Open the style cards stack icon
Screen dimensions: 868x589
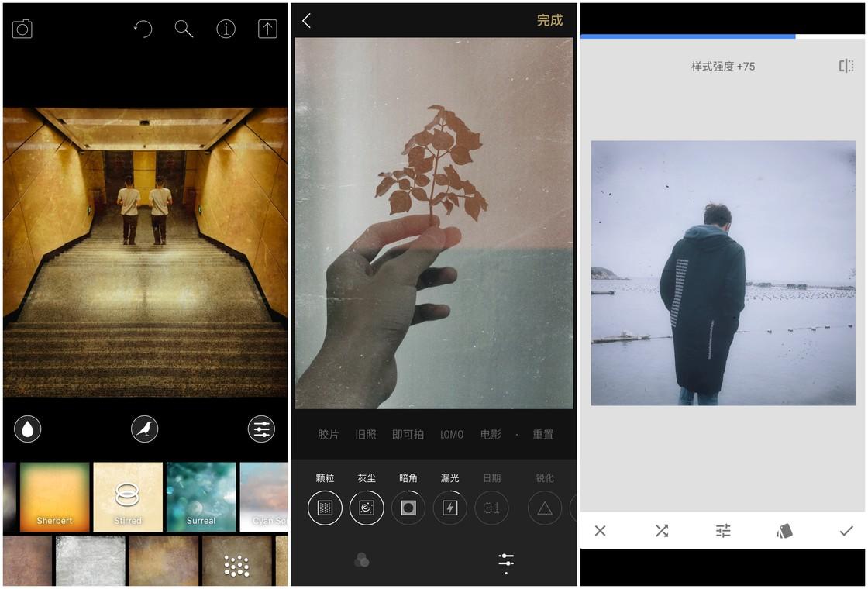coord(784,531)
